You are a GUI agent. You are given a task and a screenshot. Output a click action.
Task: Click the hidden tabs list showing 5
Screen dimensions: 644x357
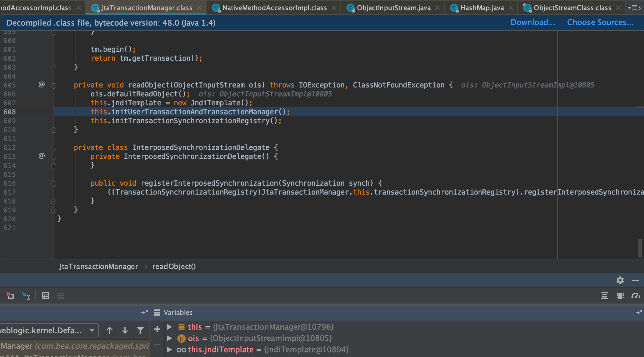635,7
